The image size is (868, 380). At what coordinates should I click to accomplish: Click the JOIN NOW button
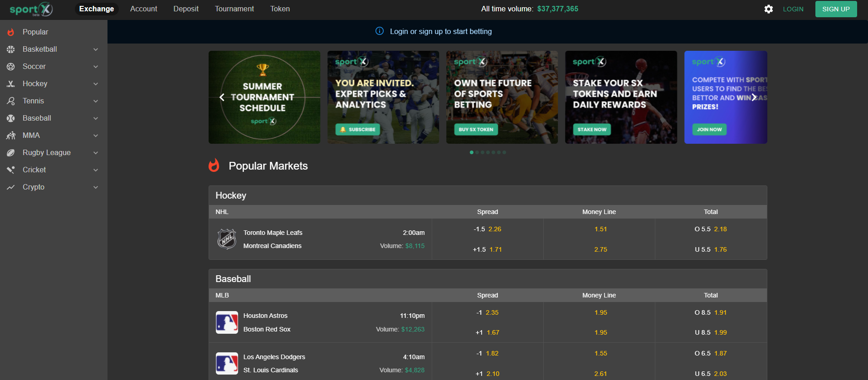tap(709, 129)
